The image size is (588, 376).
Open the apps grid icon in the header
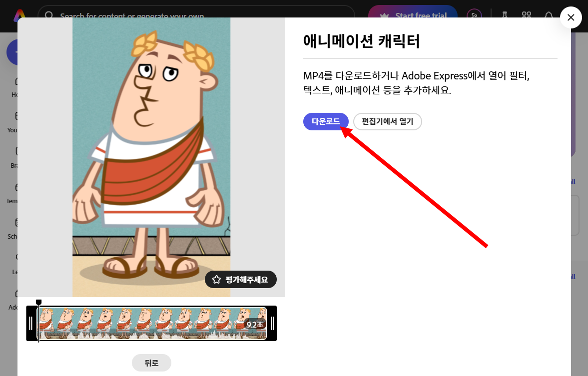click(x=527, y=14)
